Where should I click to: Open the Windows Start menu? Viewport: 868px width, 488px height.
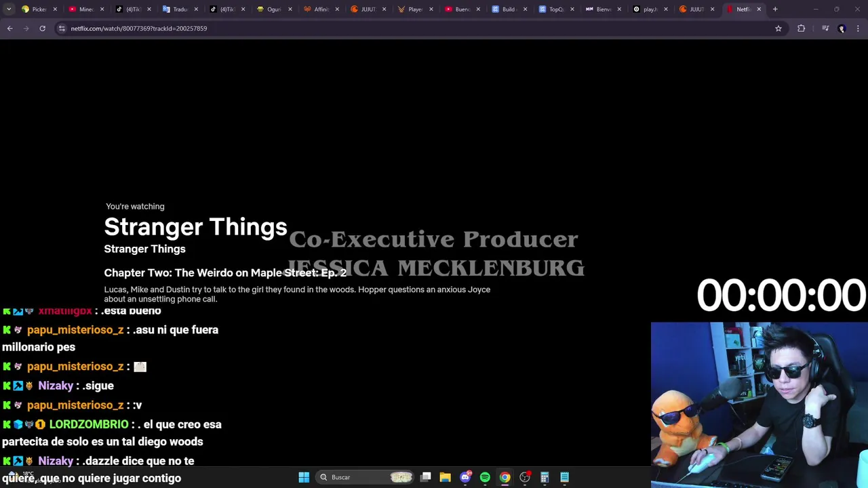(x=304, y=477)
